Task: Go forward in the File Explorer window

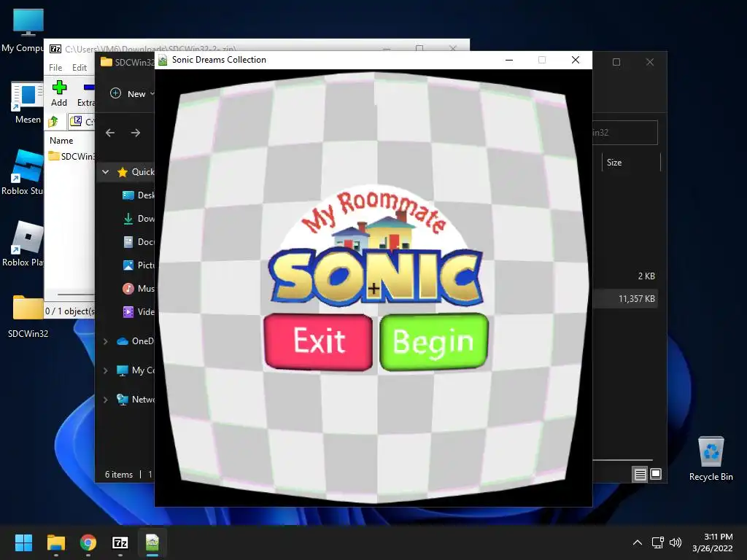Action: [136, 133]
